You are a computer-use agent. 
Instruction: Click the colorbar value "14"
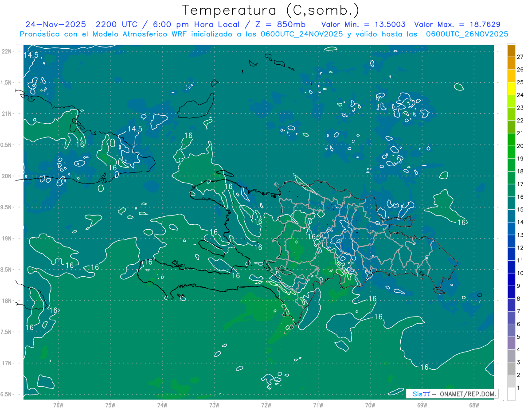[520, 222]
